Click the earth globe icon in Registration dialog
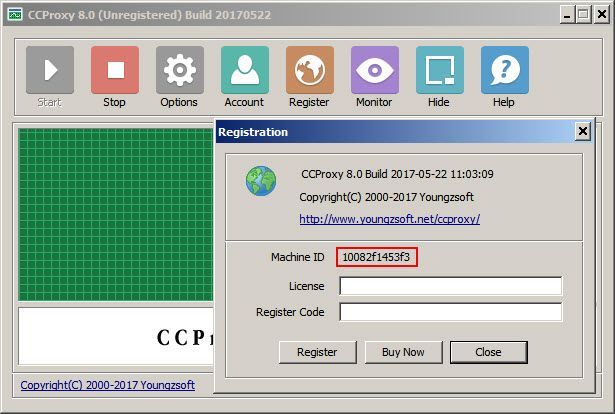Screen dimensions: 615x414 tap(261, 181)
